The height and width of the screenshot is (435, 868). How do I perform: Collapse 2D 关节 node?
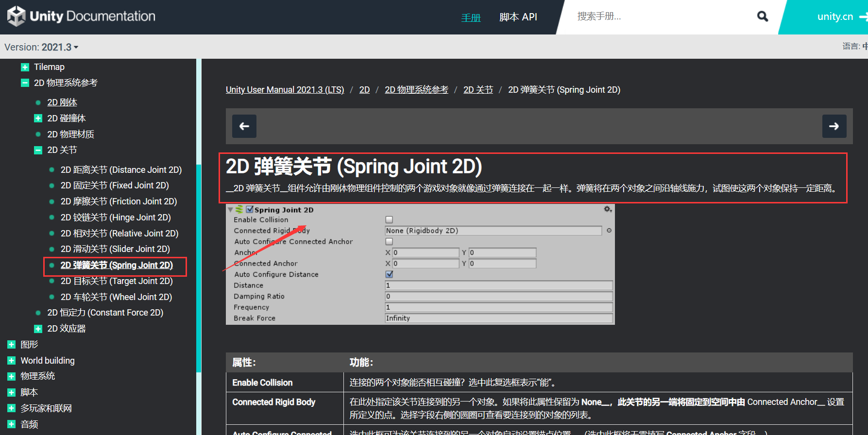(x=38, y=150)
